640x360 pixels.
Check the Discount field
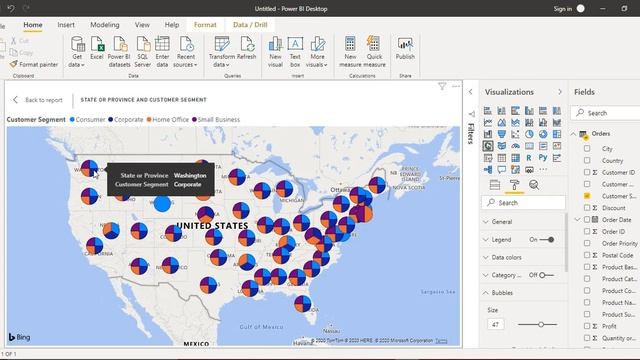tap(587, 208)
